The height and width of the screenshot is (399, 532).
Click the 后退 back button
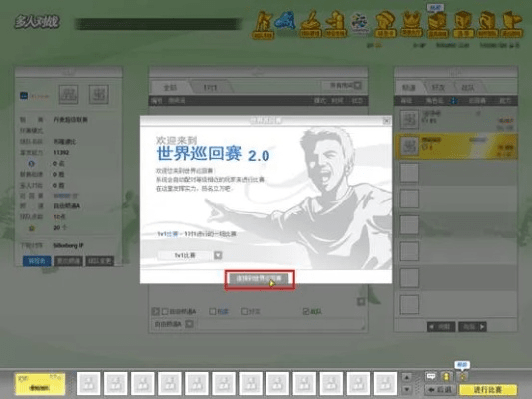point(440,390)
